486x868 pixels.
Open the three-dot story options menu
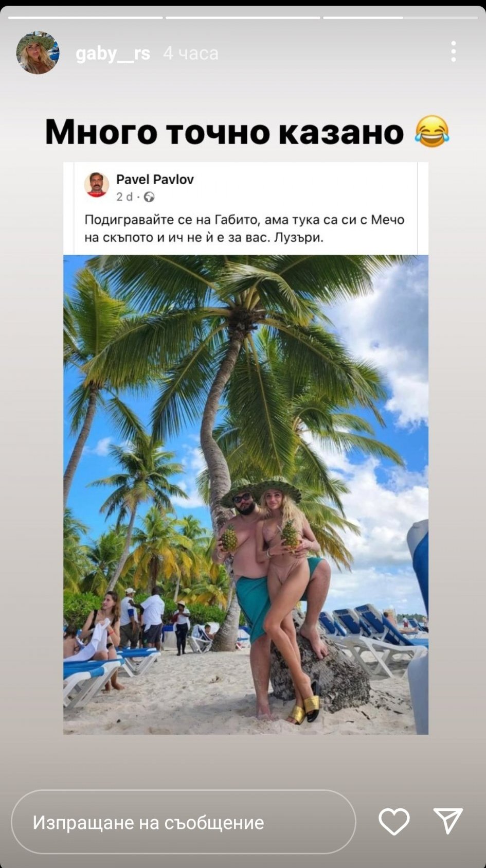pyautogui.click(x=453, y=52)
